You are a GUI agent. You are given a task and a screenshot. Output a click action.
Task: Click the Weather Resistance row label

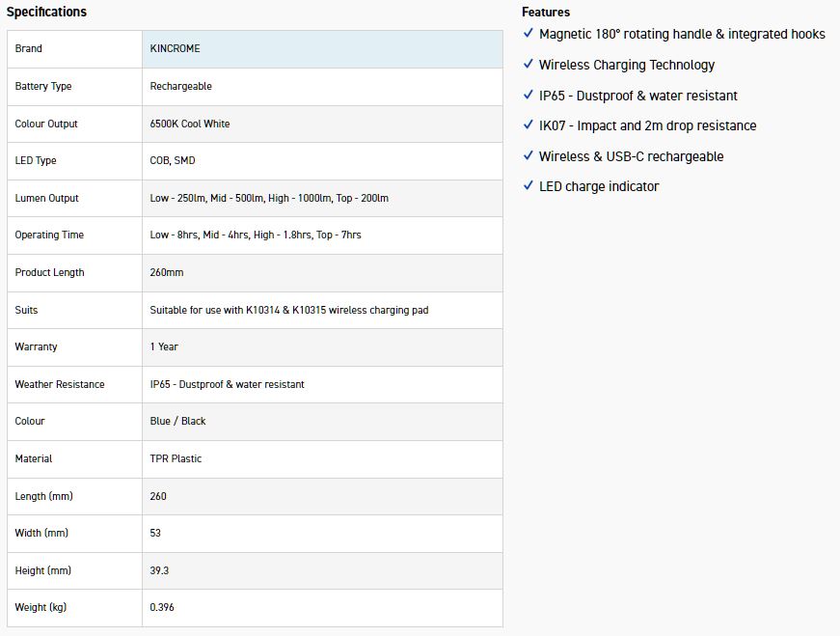(60, 384)
